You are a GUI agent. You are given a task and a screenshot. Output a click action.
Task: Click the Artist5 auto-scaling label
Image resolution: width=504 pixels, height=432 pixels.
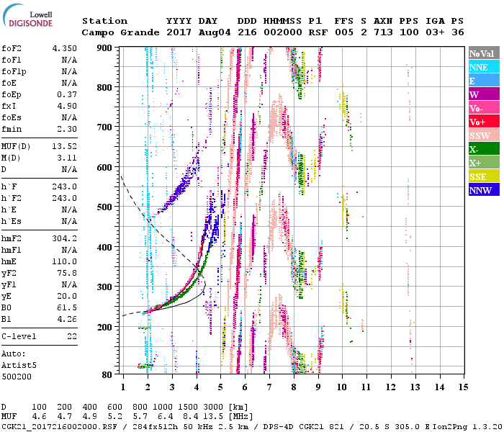[x=19, y=365]
